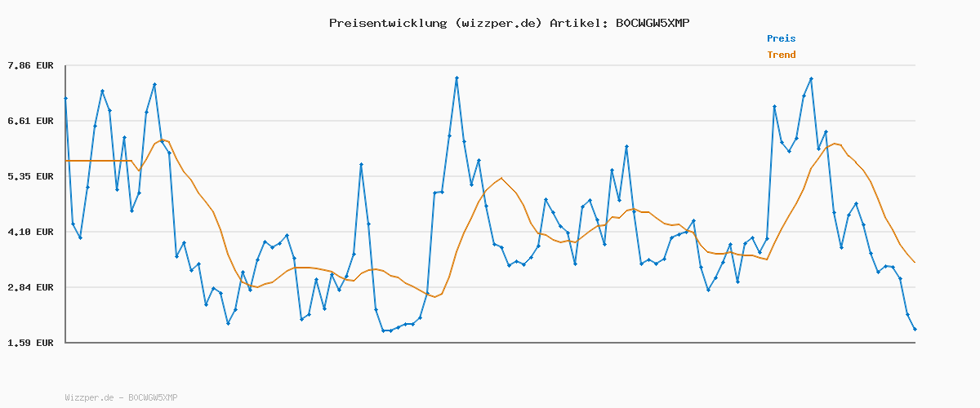Click the 4.10 EUR axis label
The height and width of the screenshot is (408, 980).
[30, 232]
